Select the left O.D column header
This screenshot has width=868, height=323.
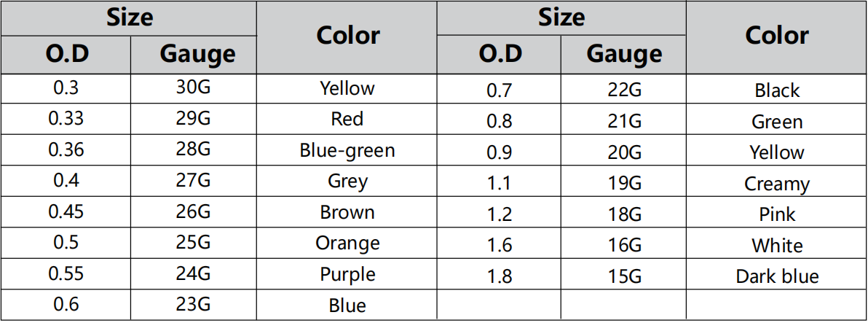(66, 55)
